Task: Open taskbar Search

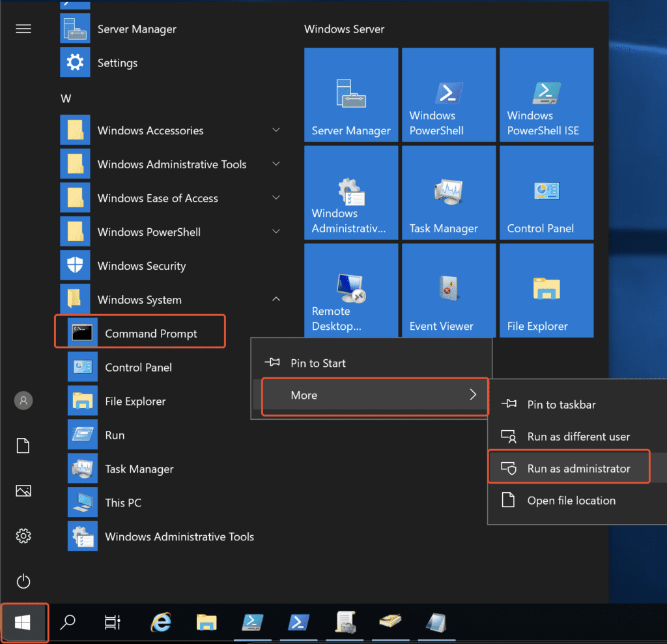Action: [68, 622]
